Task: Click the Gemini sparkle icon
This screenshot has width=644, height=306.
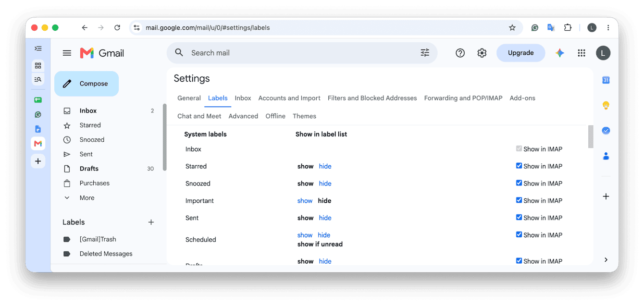Action: click(560, 53)
